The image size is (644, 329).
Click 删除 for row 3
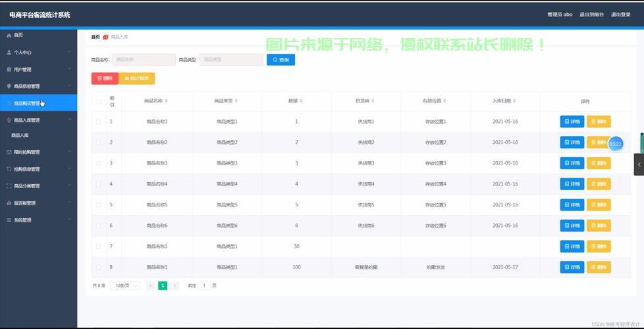599,163
